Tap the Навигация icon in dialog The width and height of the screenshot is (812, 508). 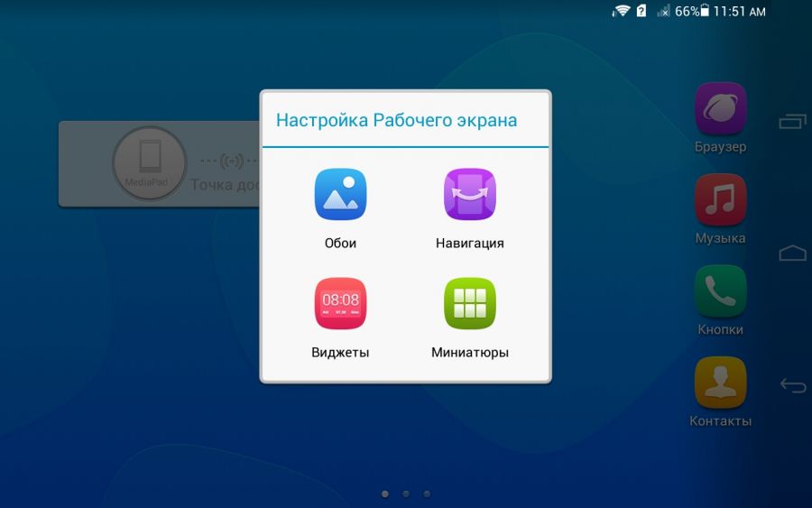point(469,195)
